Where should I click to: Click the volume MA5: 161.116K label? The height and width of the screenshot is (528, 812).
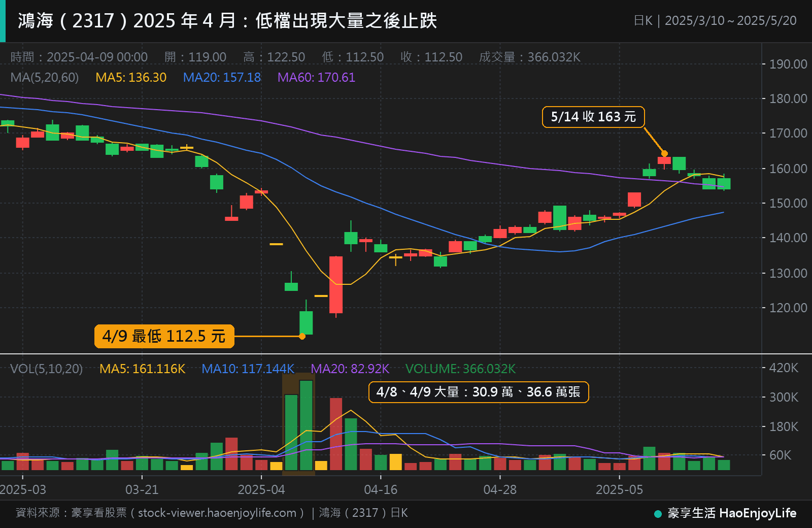click(143, 369)
